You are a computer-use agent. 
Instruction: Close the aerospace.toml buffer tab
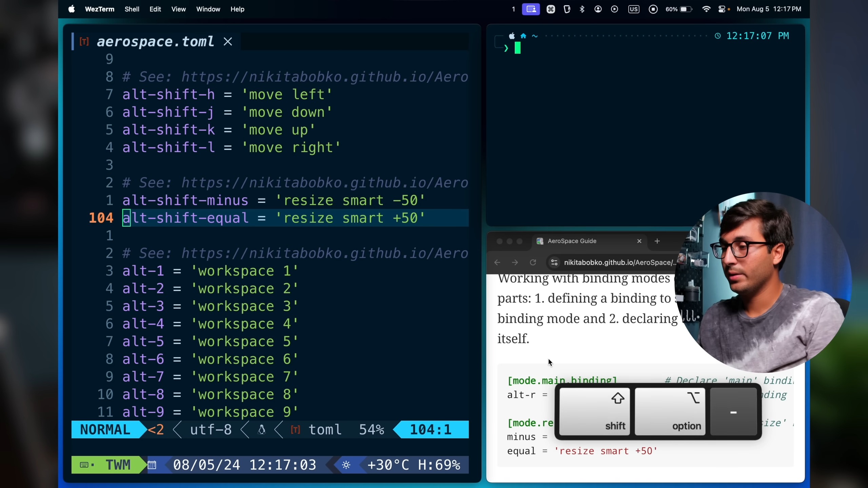pyautogui.click(x=228, y=42)
